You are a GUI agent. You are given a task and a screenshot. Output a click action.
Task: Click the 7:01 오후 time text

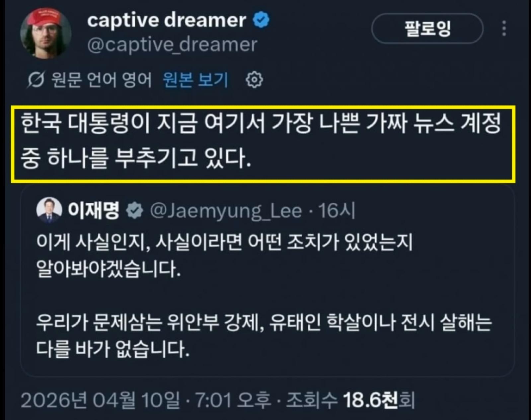click(x=233, y=400)
